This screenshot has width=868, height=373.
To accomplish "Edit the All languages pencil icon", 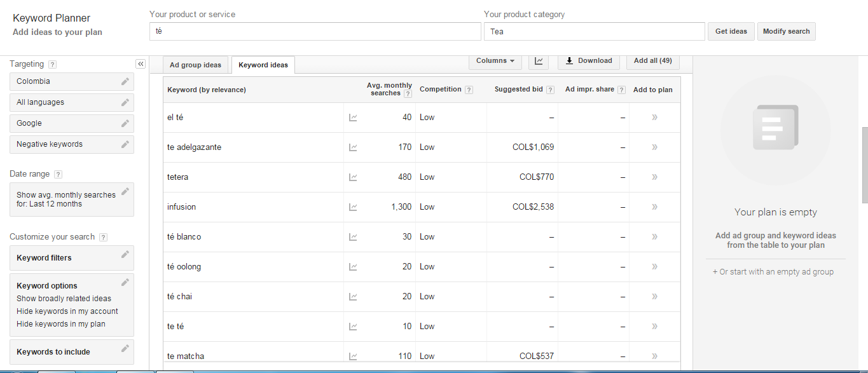I will pos(125,102).
